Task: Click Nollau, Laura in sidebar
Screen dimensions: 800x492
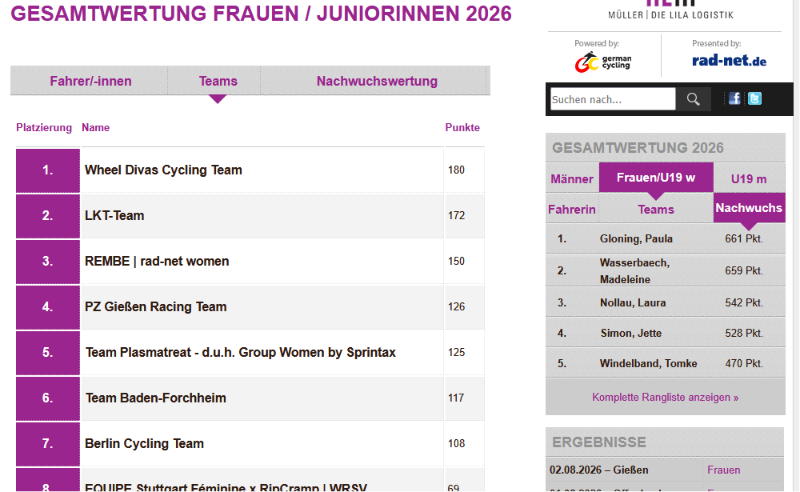Action: click(x=633, y=303)
